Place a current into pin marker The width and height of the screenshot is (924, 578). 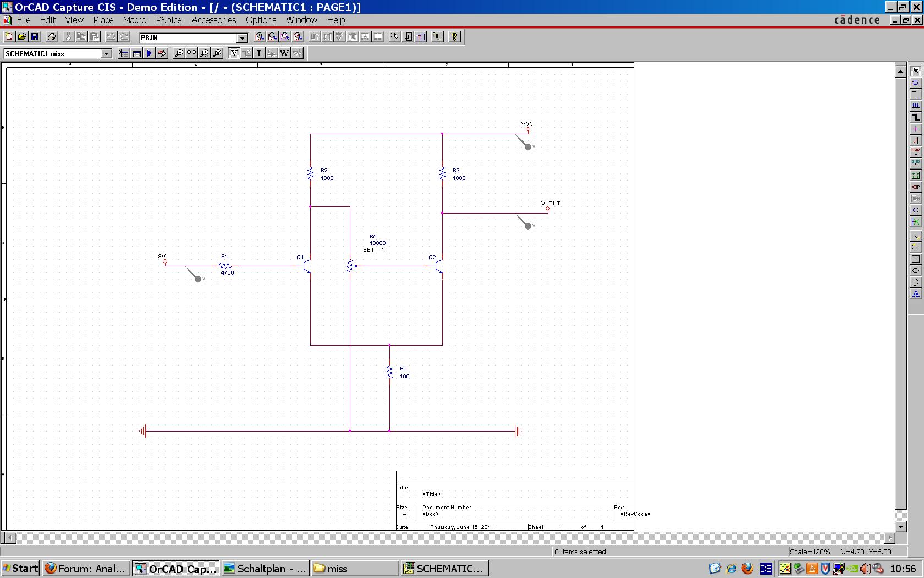coord(204,53)
